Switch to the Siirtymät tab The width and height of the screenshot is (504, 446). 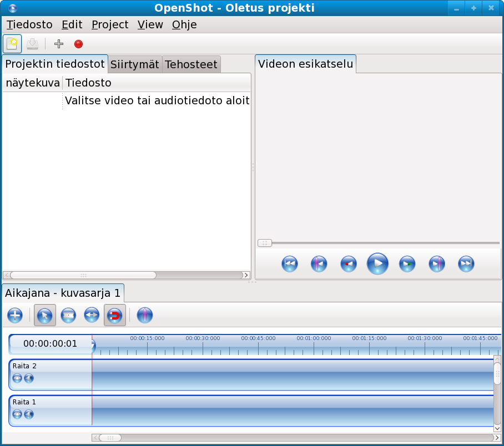135,64
